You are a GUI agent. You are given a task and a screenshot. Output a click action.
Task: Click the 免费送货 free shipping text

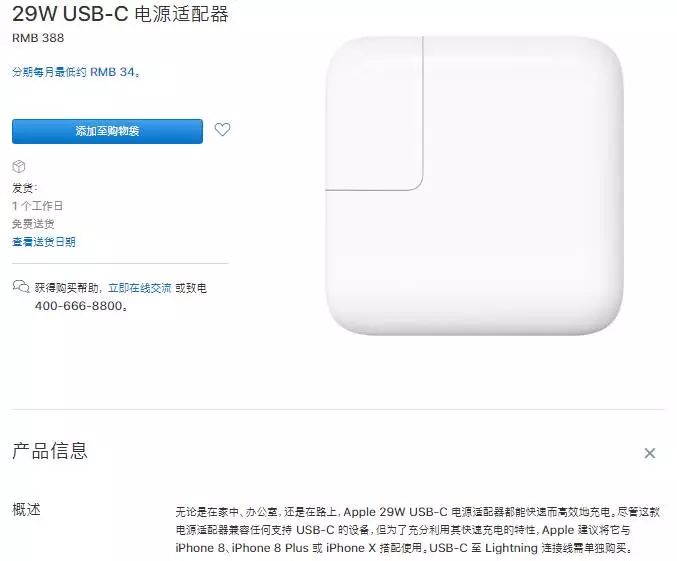33,224
